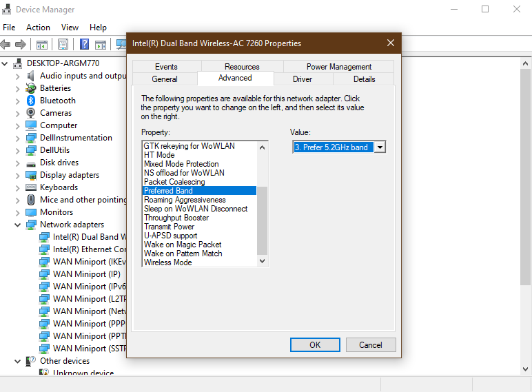The image size is (532, 392).
Task: Switch to the Power Management tab
Action: [x=339, y=66]
